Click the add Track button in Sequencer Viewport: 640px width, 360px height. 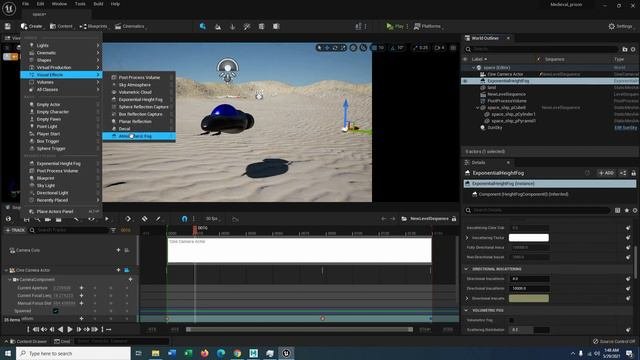point(15,230)
